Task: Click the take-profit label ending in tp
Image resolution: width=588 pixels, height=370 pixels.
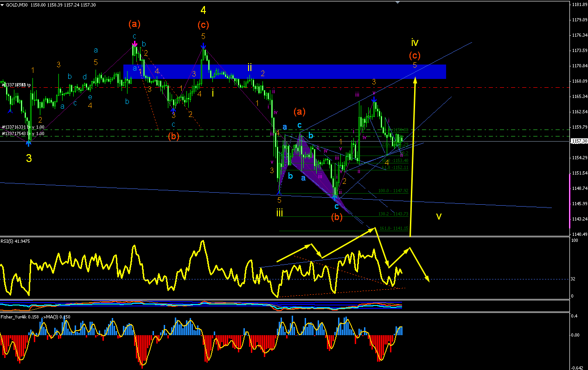Action: [16, 85]
